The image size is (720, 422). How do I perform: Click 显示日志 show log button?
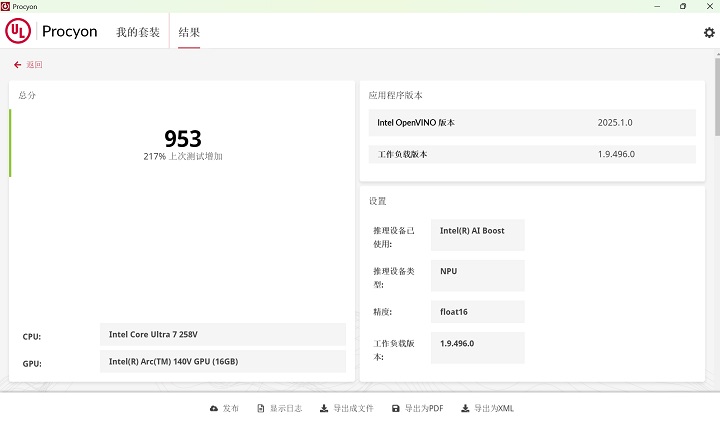click(280, 408)
